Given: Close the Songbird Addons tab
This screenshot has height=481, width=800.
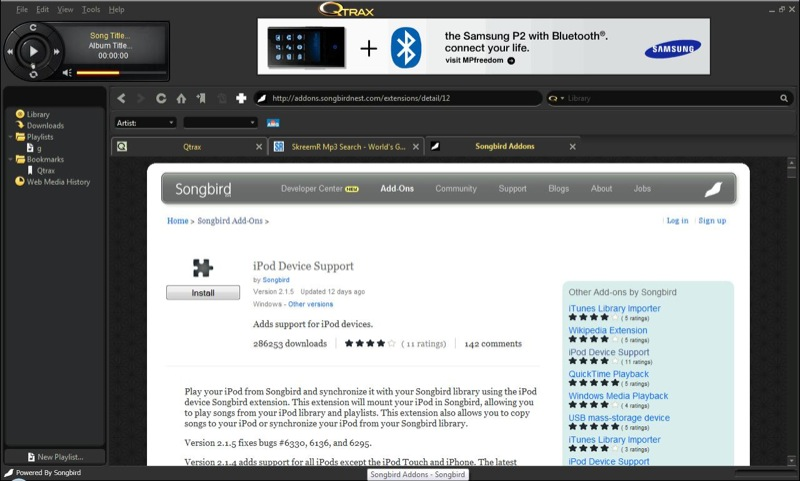Looking at the screenshot, I should pos(572,147).
